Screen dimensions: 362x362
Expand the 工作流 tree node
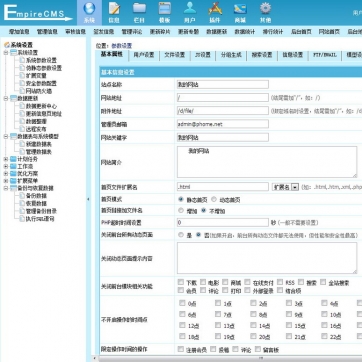[6, 166]
